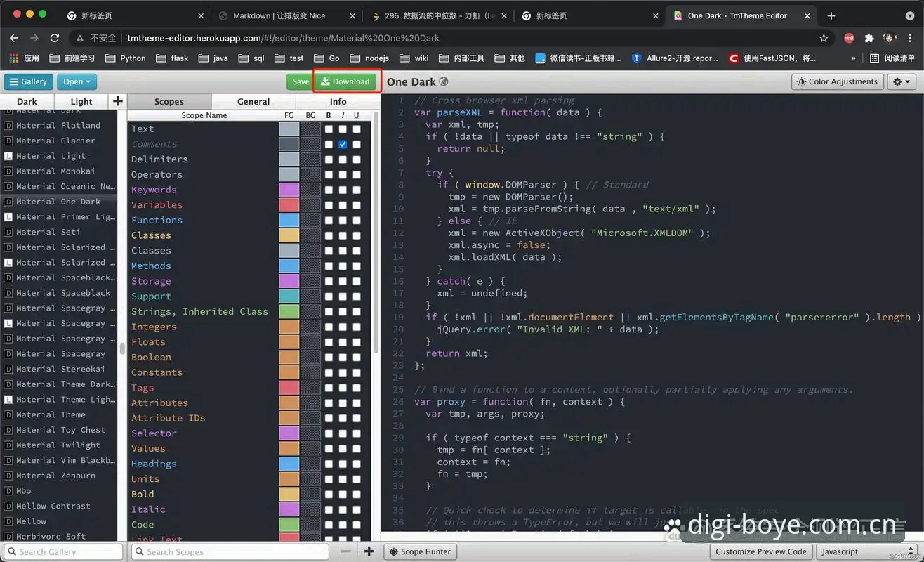Open new browser tab with plus
Viewport: 924px width, 562px height.
(831, 15)
